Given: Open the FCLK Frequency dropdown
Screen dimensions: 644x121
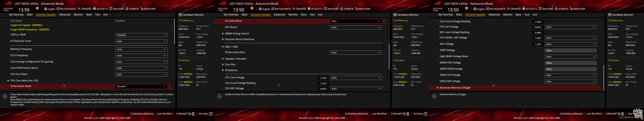Looking at the screenshot, I should point(141,56).
